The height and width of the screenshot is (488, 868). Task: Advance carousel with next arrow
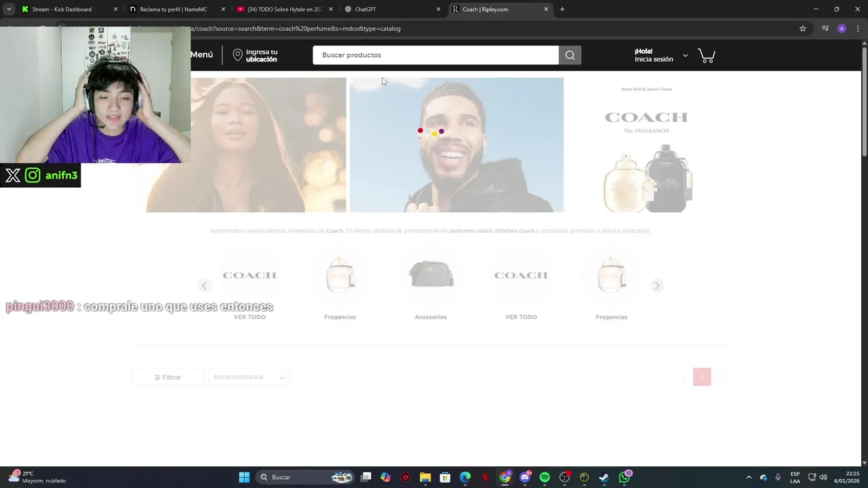[x=656, y=286]
